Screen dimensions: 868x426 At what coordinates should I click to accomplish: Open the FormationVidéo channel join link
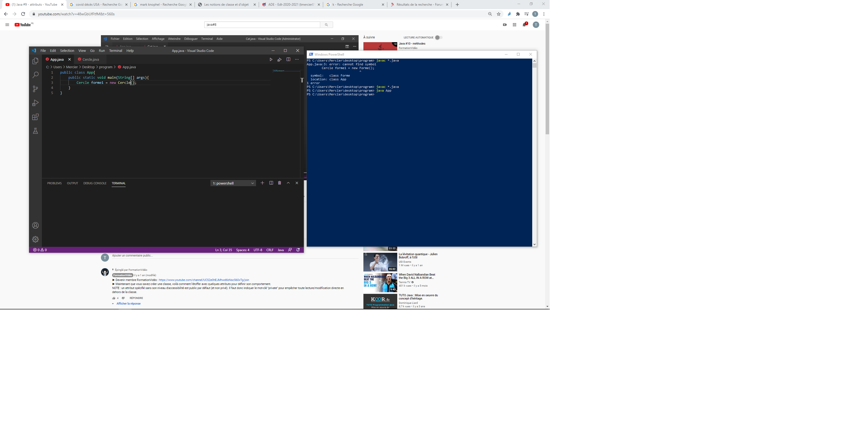(204, 280)
